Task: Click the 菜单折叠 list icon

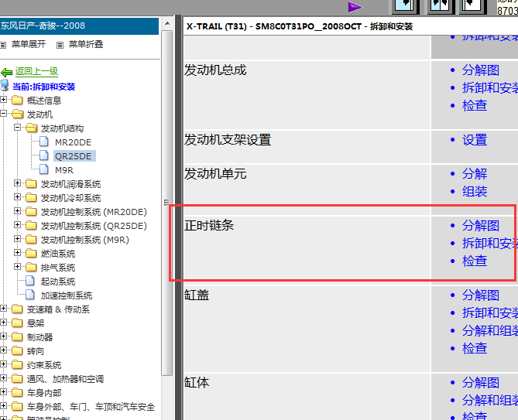Action: click(60, 45)
